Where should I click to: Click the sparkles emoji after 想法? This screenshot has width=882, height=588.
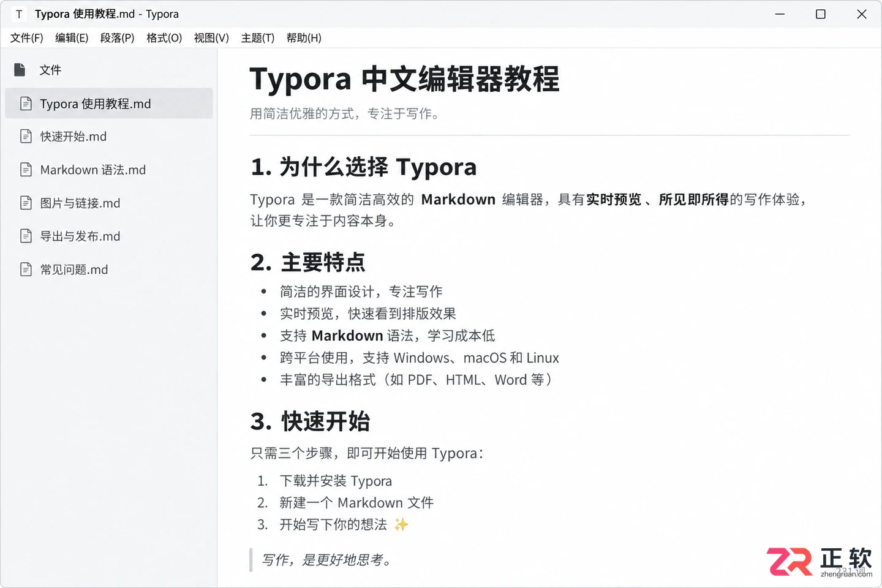point(401,525)
